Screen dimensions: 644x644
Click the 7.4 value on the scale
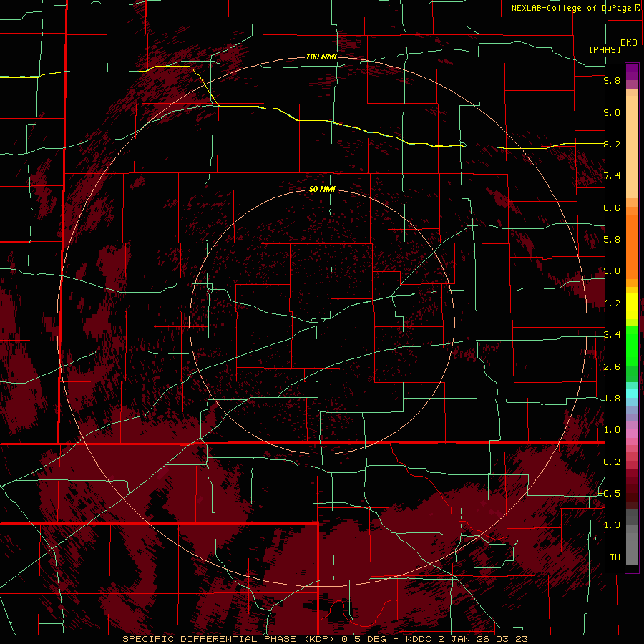pos(612,176)
